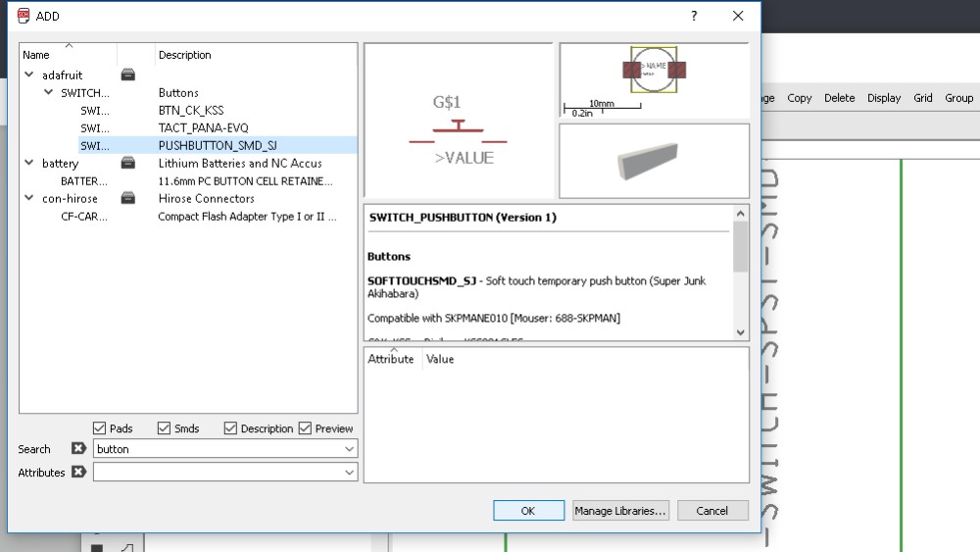The height and width of the screenshot is (552, 980).
Task: Click 'Buttons' description in SWITCH row
Action: [x=178, y=92]
